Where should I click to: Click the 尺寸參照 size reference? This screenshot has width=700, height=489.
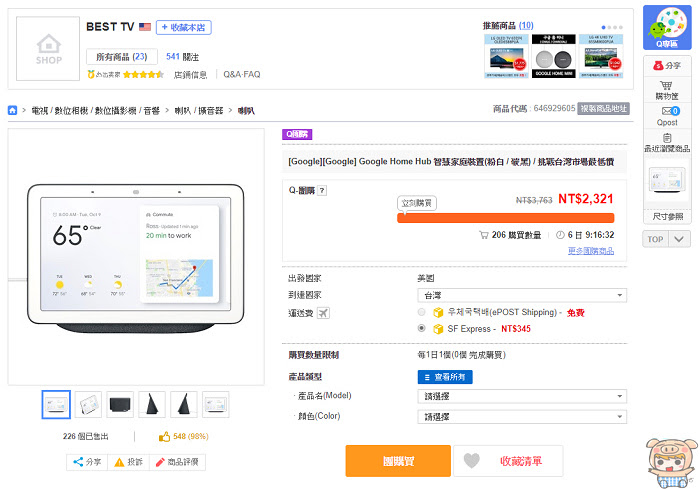click(x=667, y=217)
